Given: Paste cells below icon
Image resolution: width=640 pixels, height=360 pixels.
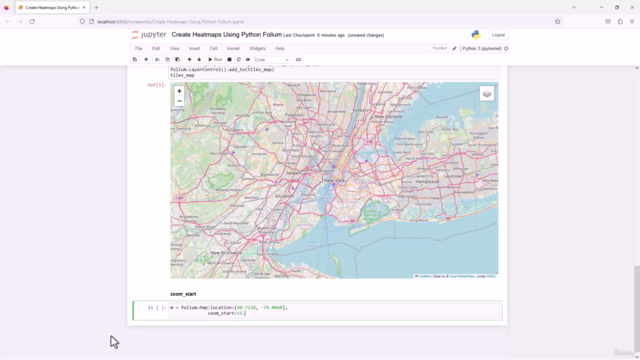Looking at the screenshot, I should (177, 60).
